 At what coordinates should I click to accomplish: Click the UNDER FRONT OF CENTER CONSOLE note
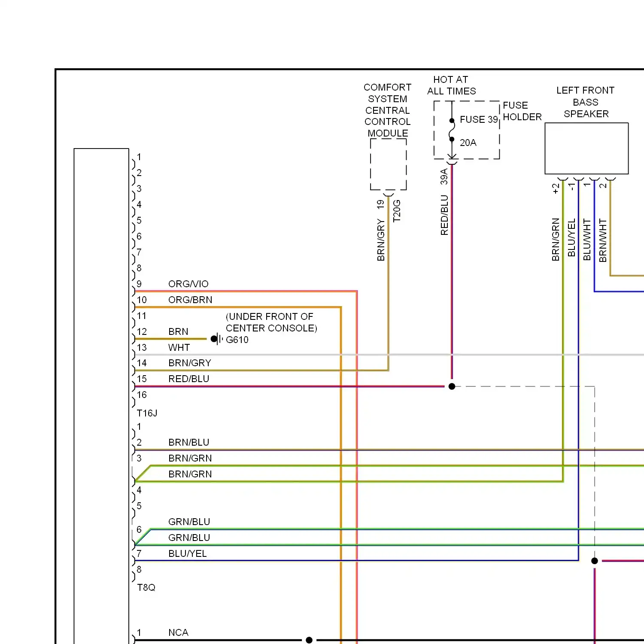tap(271, 322)
